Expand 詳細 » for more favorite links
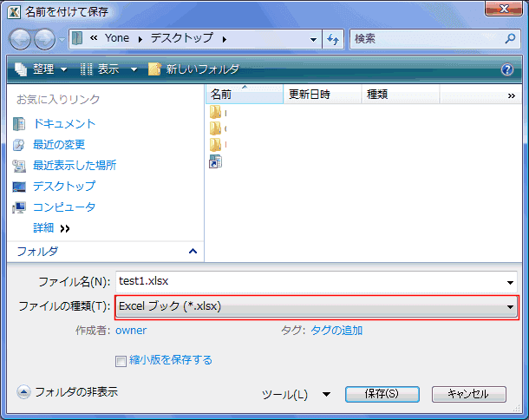529x420 pixels. (x=51, y=228)
